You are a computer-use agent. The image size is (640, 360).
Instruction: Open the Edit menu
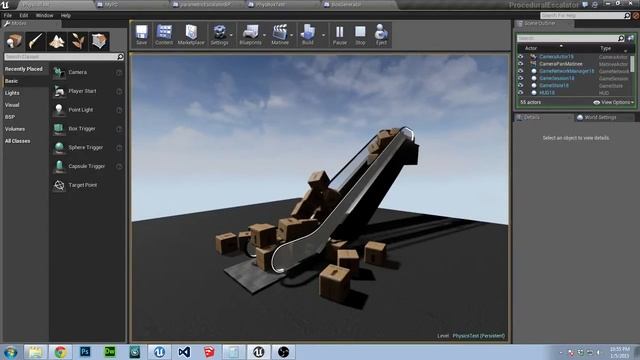click(24, 16)
